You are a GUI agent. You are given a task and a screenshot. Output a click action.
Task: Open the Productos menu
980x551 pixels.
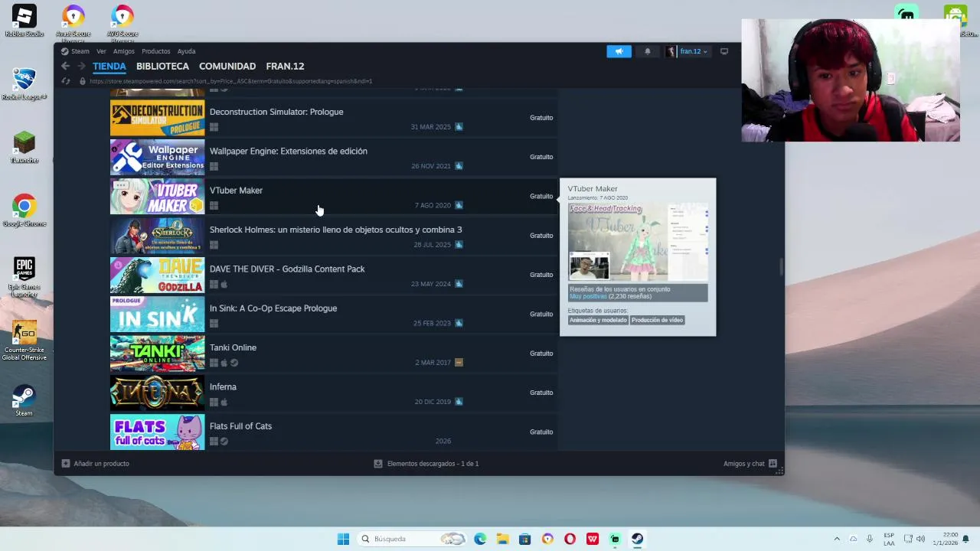155,51
